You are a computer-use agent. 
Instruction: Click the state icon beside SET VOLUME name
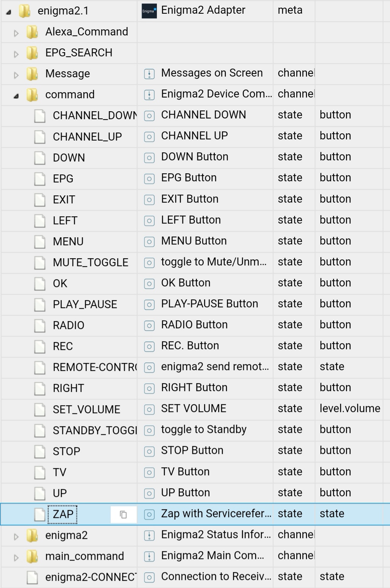click(x=149, y=410)
